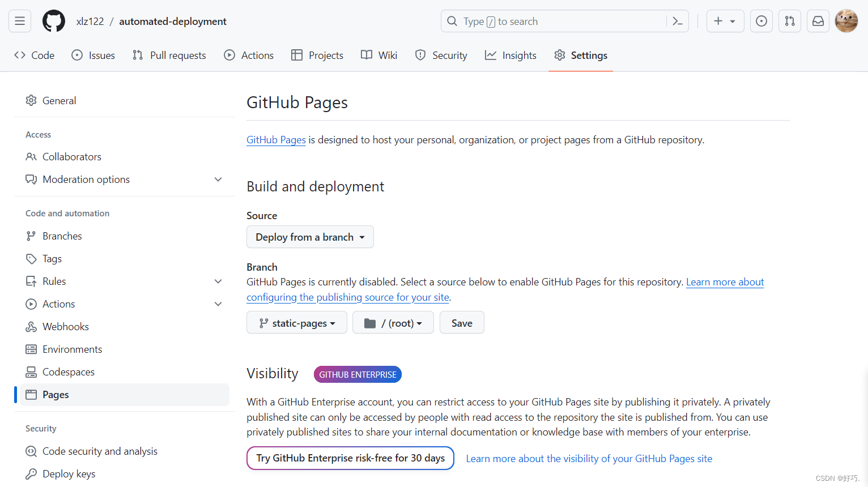Open the hamburger navigation menu

point(20,21)
